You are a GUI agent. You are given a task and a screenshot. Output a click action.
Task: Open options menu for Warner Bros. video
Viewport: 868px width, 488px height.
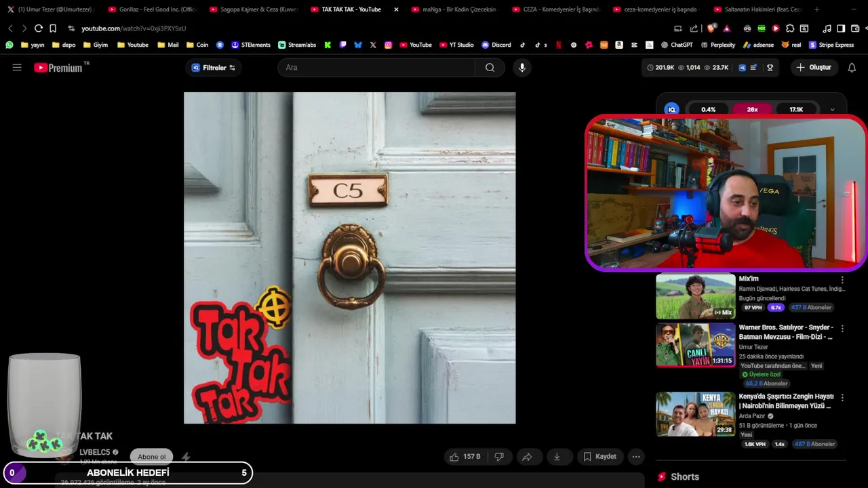click(842, 329)
